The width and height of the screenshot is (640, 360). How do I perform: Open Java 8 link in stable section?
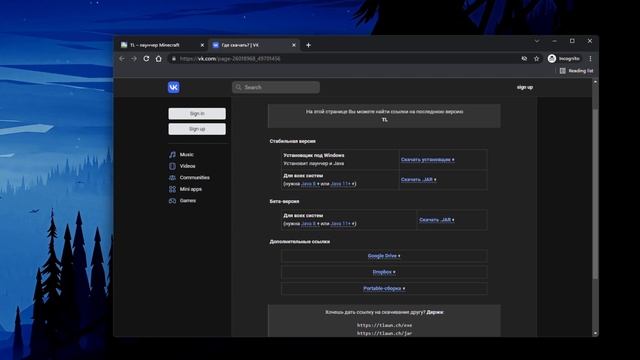310,184
